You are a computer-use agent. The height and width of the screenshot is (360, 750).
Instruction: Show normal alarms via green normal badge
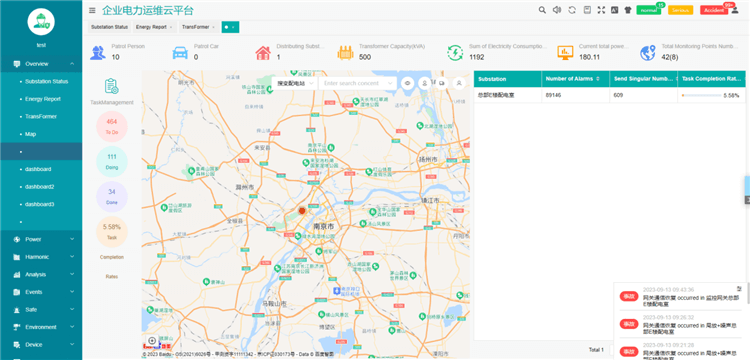pyautogui.click(x=649, y=10)
